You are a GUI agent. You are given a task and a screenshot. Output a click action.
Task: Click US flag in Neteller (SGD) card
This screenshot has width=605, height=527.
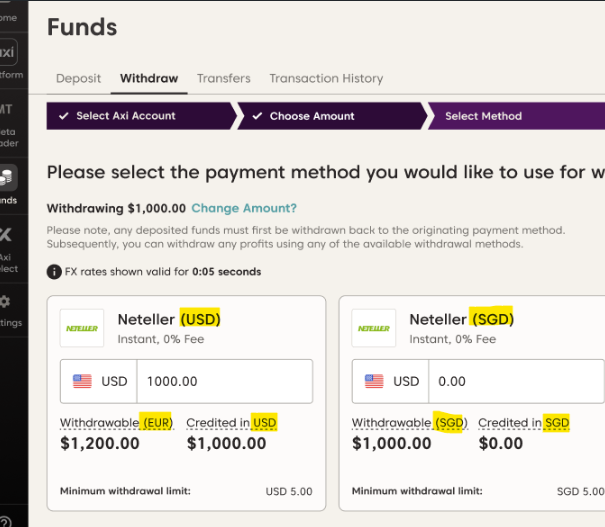click(374, 381)
